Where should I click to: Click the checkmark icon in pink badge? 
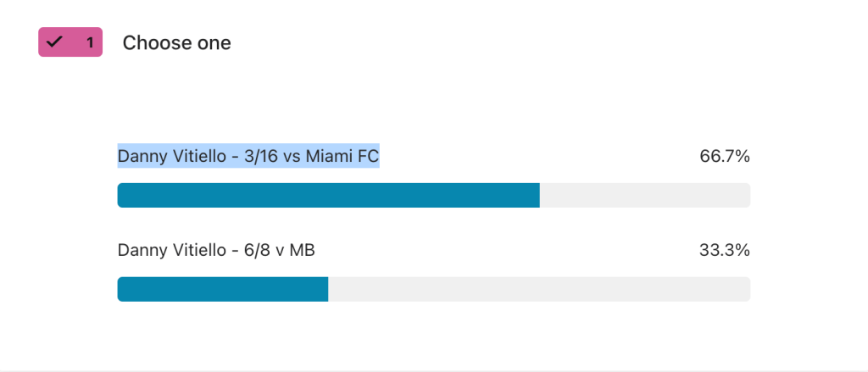53,42
